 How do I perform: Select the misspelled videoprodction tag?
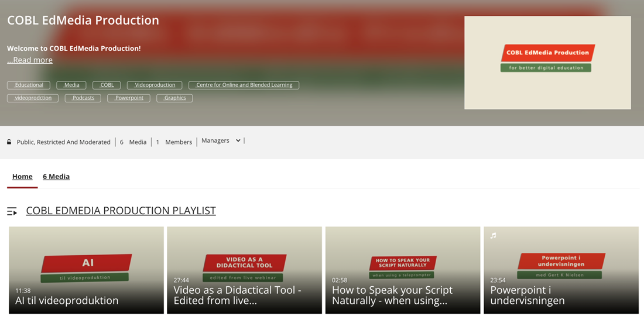coord(33,98)
